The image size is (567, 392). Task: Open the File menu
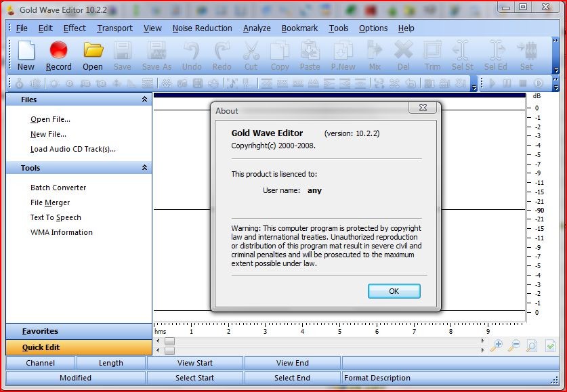(22, 28)
